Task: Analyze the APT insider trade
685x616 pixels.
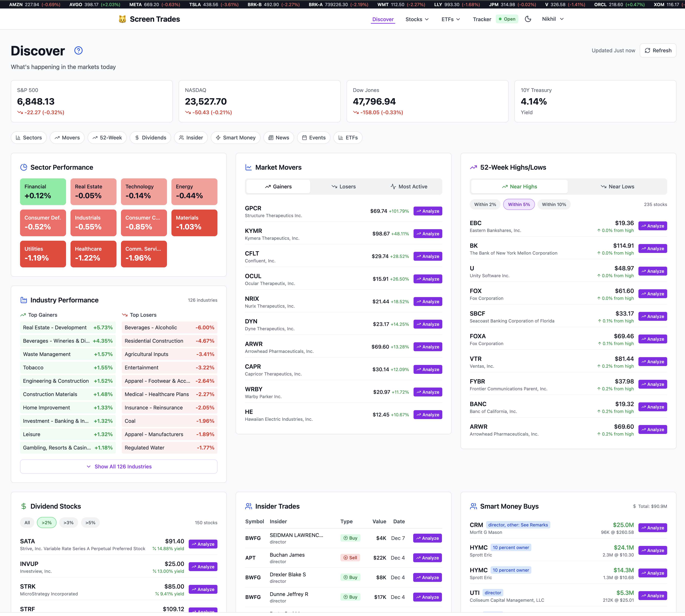Action: coord(427,558)
